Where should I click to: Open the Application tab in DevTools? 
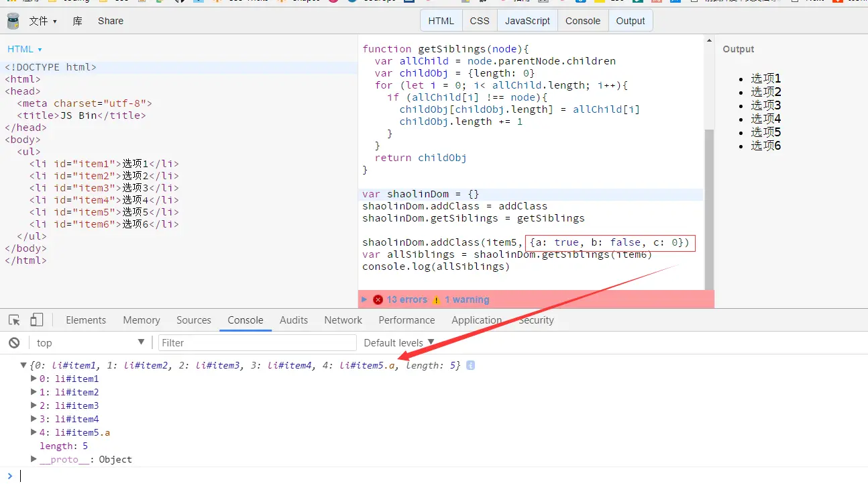click(x=477, y=320)
